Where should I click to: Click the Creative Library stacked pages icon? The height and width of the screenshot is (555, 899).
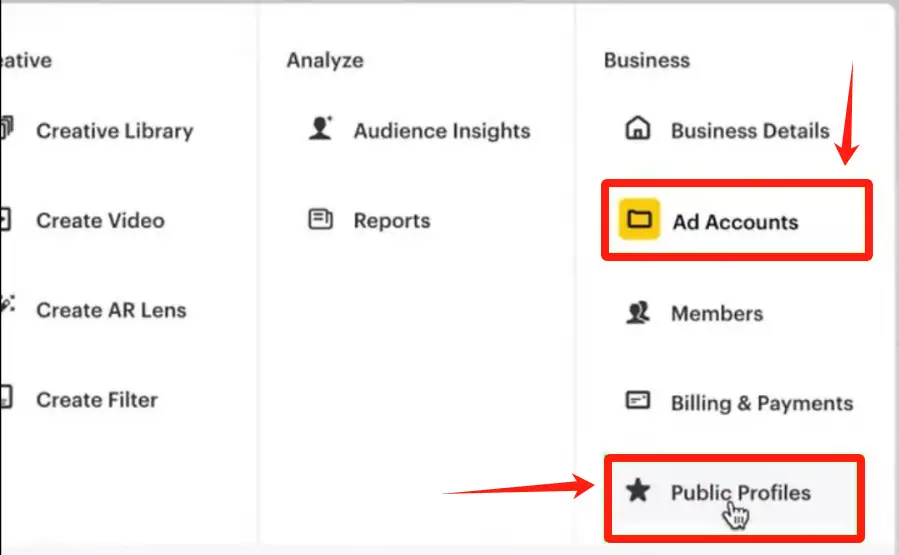click(x=6, y=128)
